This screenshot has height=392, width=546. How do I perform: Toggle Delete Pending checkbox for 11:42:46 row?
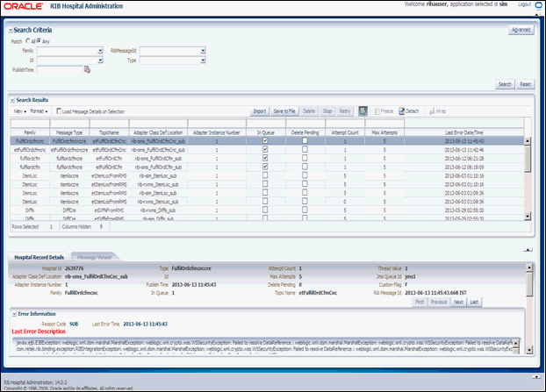(305, 149)
